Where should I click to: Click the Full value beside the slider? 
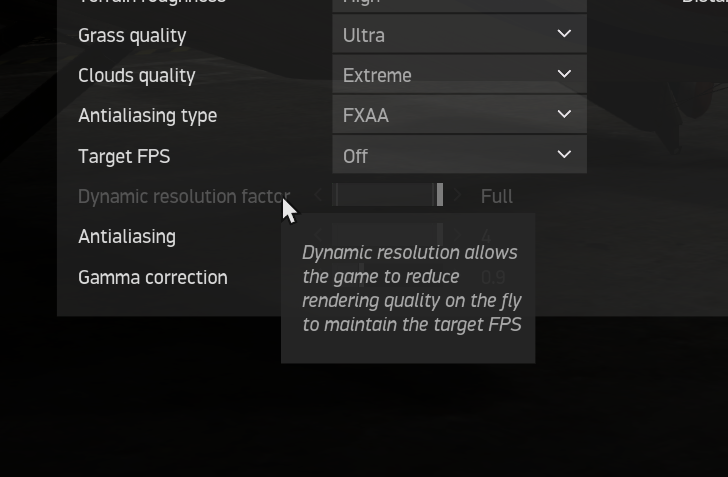pos(496,197)
